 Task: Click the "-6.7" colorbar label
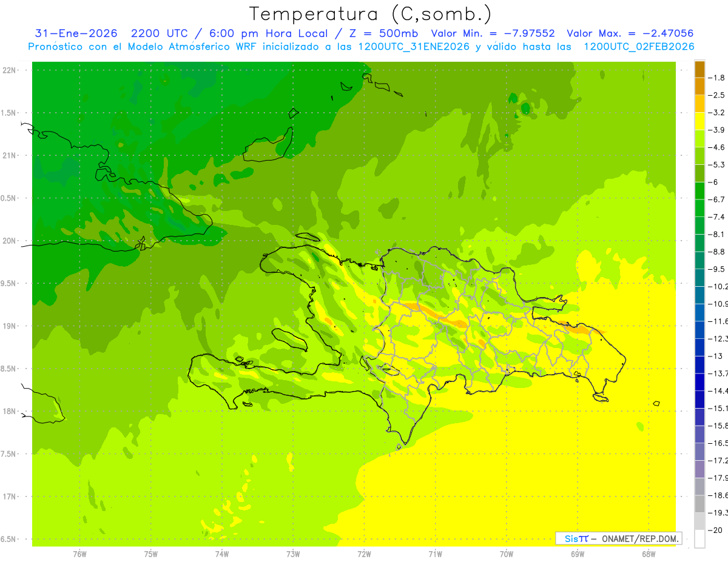[x=716, y=199]
